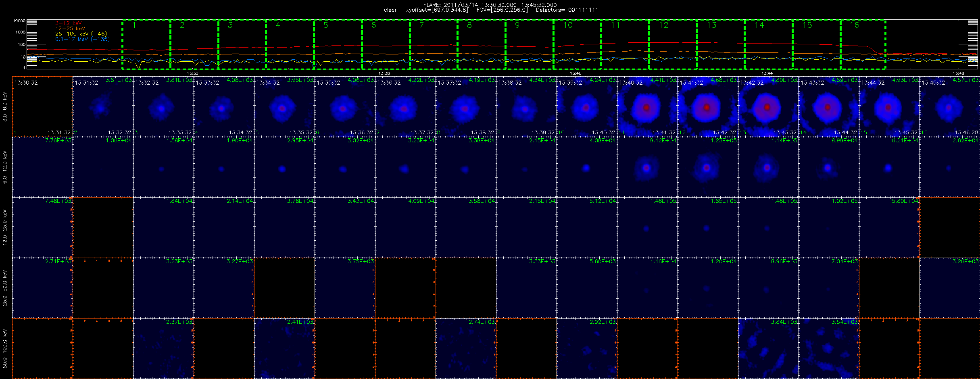Open the 3.0-6.0 keV image starting 13:38:32
The width and height of the screenshot is (980, 379).
[x=526, y=106]
